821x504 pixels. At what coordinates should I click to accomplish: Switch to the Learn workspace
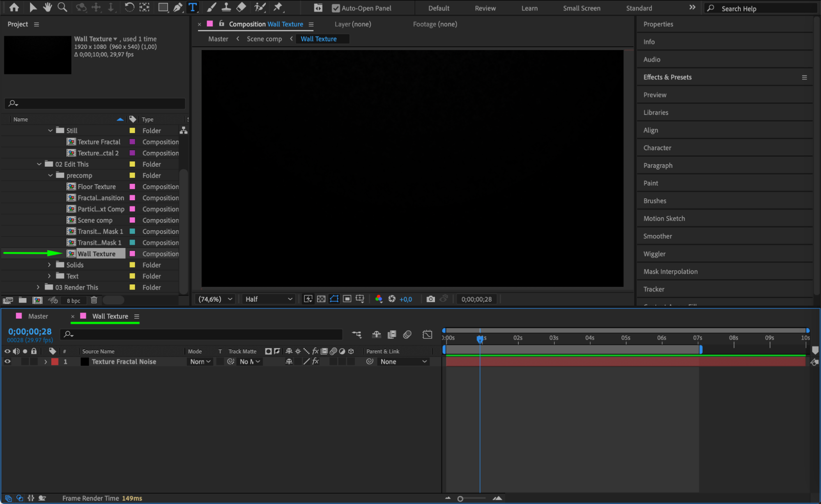click(x=529, y=8)
